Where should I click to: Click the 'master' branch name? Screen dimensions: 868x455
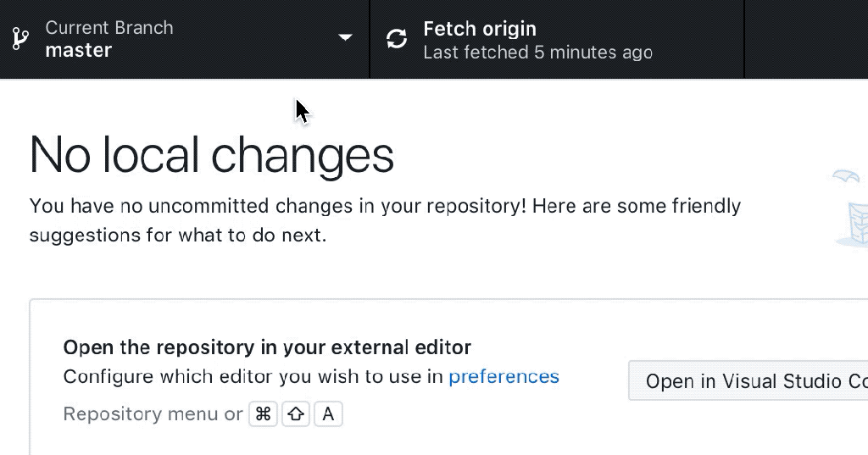tap(79, 50)
